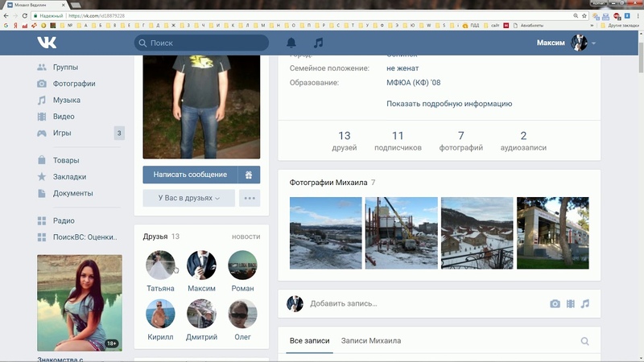Open Товары in the left sidebar
This screenshot has height=362, width=644.
tap(66, 160)
